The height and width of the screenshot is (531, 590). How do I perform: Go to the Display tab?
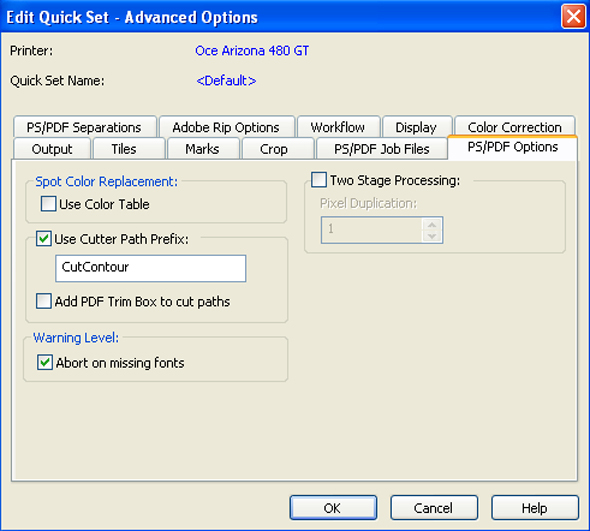(417, 127)
